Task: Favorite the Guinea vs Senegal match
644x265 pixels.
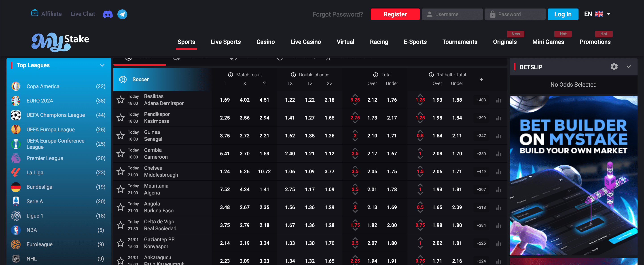Action: click(121, 135)
